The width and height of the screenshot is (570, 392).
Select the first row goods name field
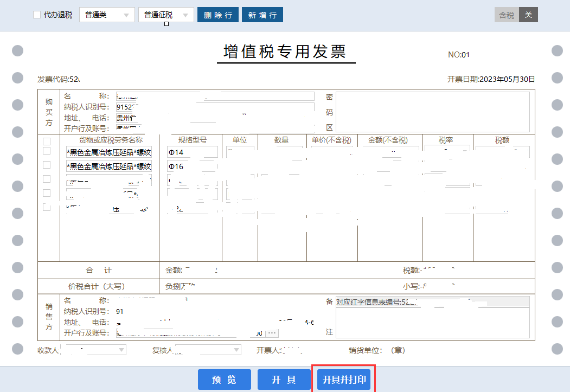point(108,152)
